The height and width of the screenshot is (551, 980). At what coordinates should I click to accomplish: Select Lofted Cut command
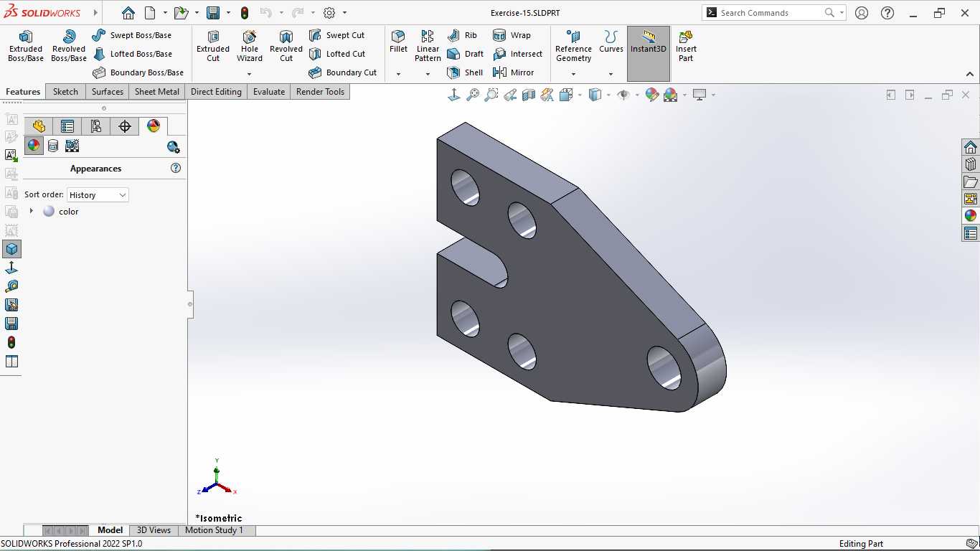coord(336,54)
